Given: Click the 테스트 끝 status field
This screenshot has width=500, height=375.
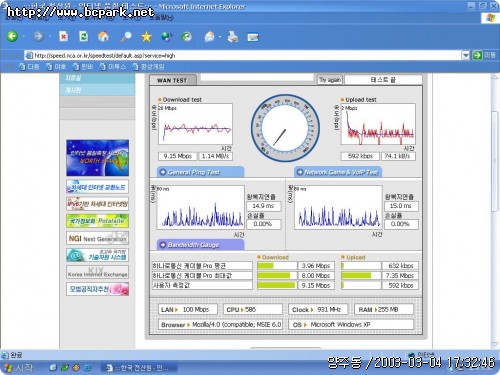Looking at the screenshot, I should (x=383, y=80).
